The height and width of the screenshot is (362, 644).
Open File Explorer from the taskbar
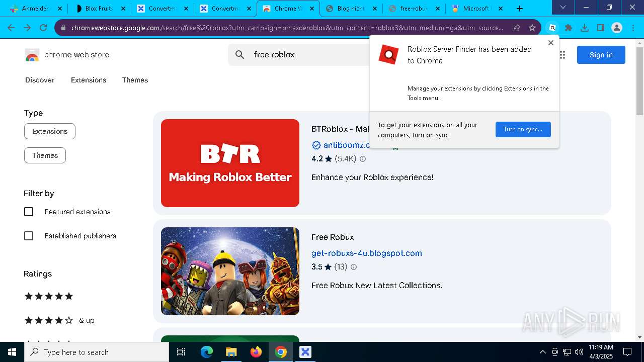click(231, 352)
